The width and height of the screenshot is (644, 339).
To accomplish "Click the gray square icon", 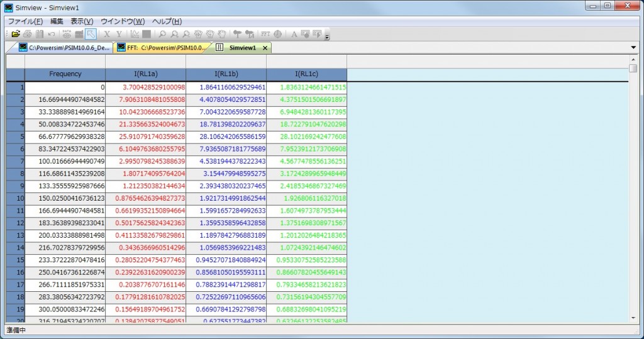I will click(x=146, y=34).
